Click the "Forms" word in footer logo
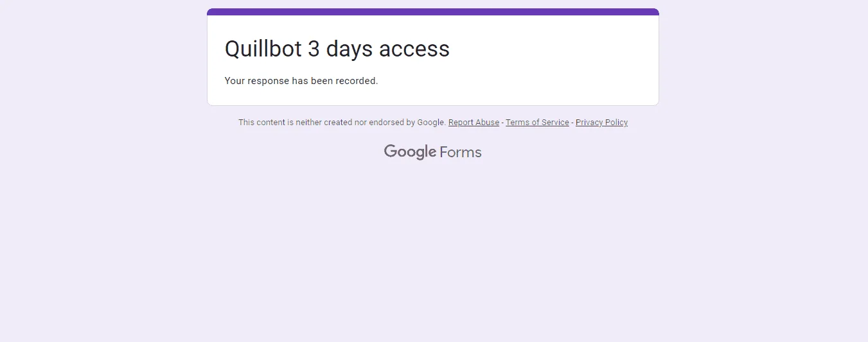Viewport: 868px width, 342px height. tap(461, 152)
